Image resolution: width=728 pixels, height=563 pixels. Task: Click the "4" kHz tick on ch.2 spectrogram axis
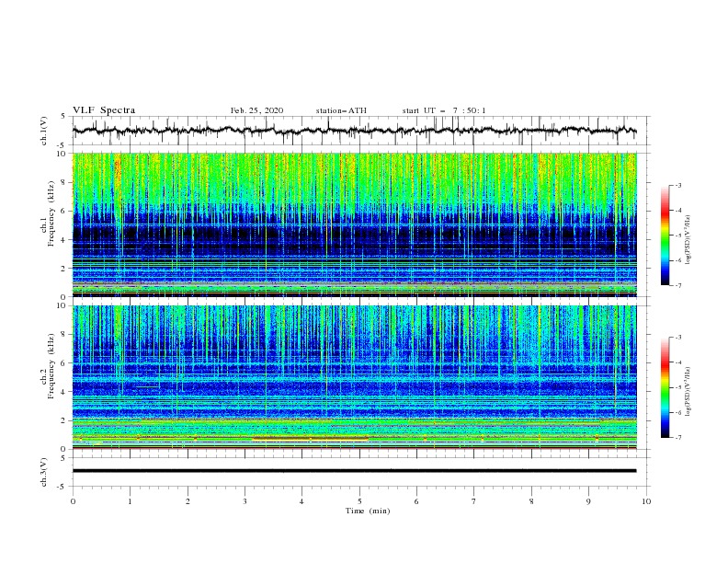pyautogui.click(x=64, y=392)
